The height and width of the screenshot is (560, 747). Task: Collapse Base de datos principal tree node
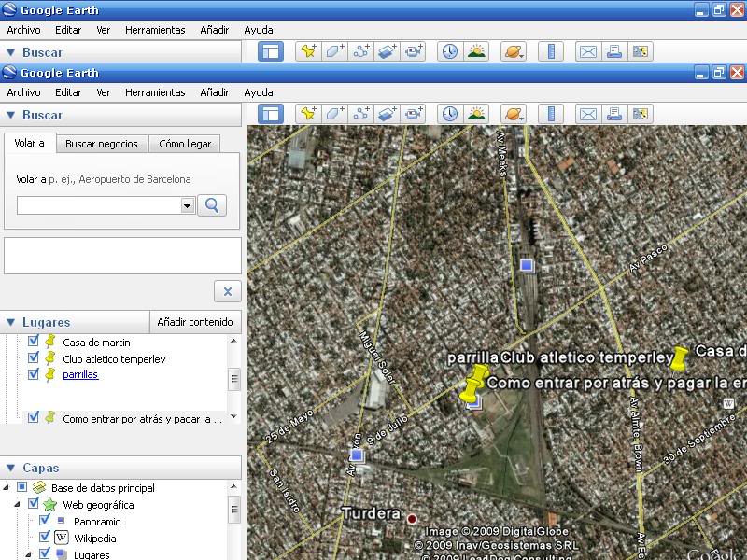click(7, 487)
